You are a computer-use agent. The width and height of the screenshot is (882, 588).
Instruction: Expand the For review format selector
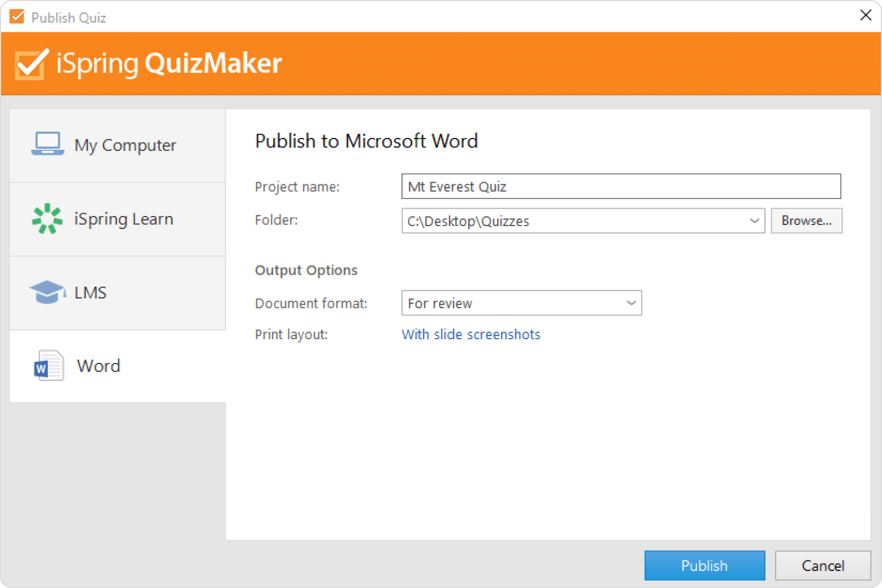[x=520, y=303]
